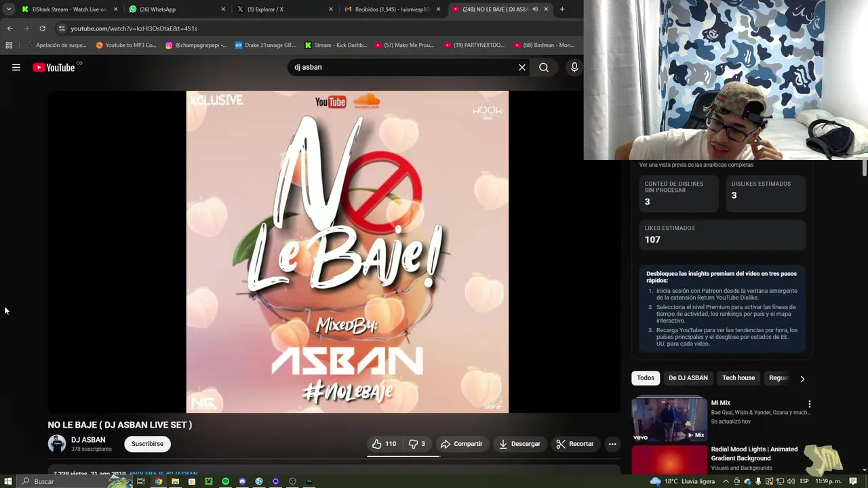Open 'Radial Mood Lights' video thumbnail

(x=669, y=460)
